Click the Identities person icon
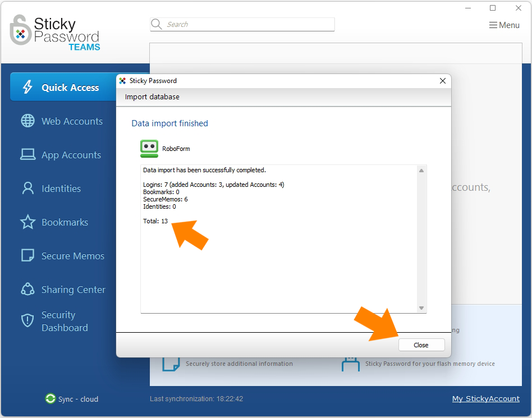The height and width of the screenshot is (418, 532). pyautogui.click(x=28, y=188)
